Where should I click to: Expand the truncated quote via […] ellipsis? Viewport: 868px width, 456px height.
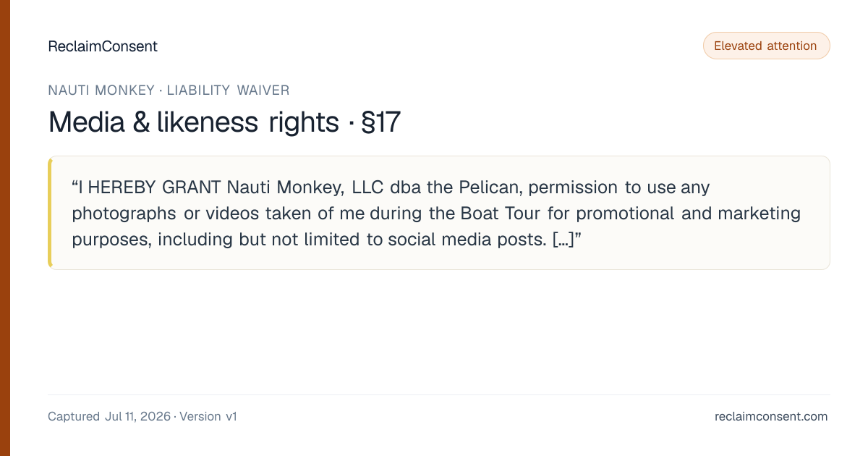coord(563,240)
